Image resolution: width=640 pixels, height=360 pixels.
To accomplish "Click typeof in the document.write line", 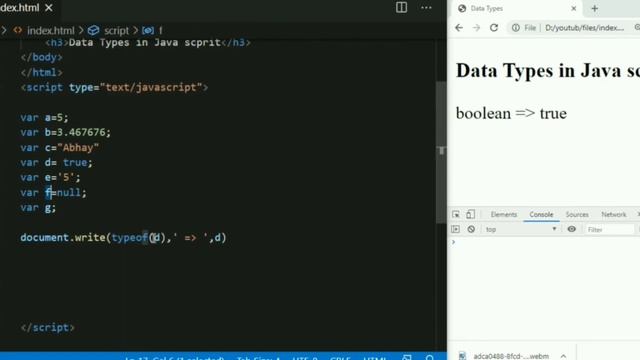I will click(x=129, y=238).
